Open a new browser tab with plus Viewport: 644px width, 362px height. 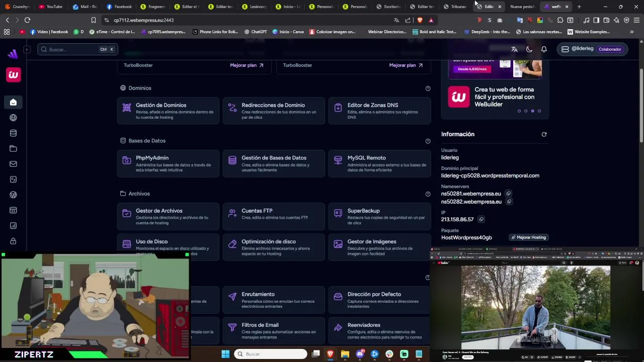[579, 7]
